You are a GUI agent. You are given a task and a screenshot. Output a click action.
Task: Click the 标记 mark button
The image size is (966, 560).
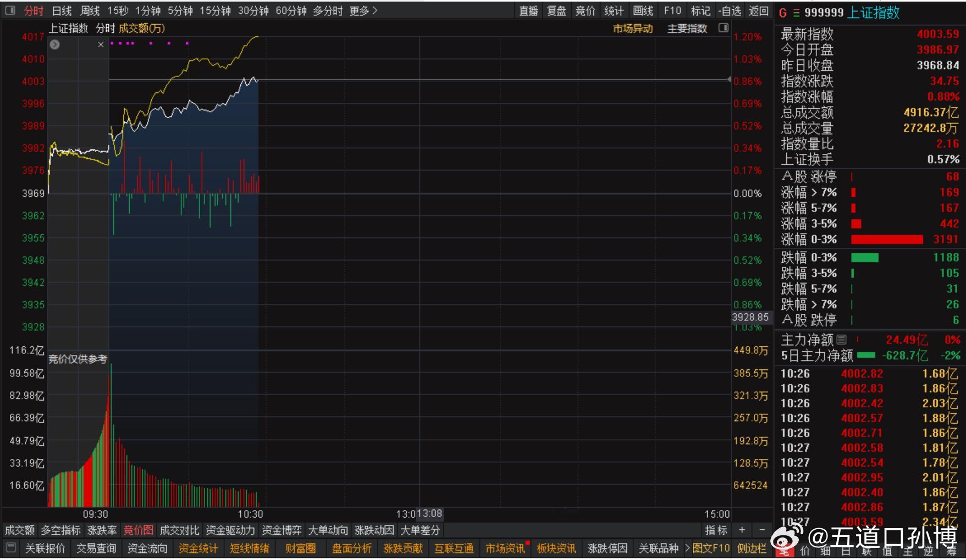[x=700, y=10]
